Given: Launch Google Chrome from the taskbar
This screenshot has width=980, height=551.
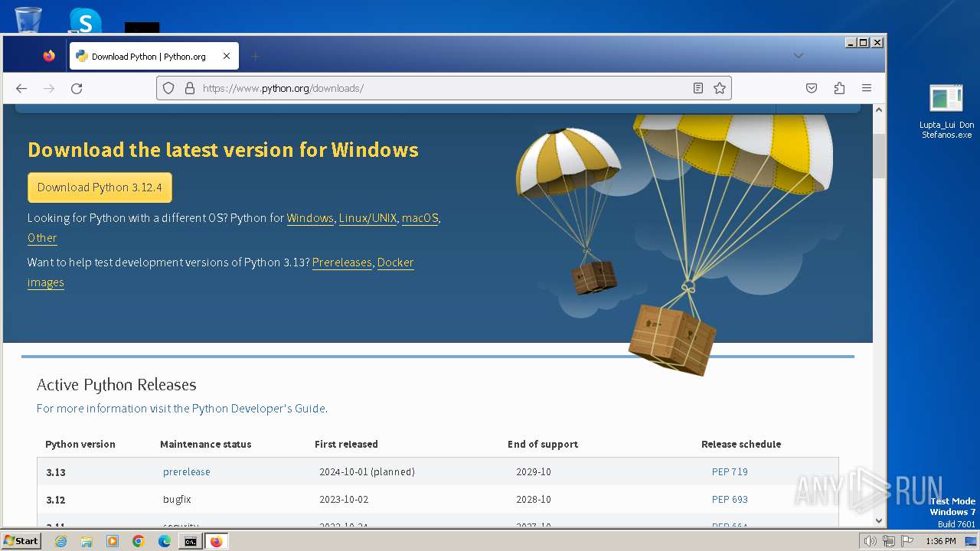Looking at the screenshot, I should click(x=139, y=541).
